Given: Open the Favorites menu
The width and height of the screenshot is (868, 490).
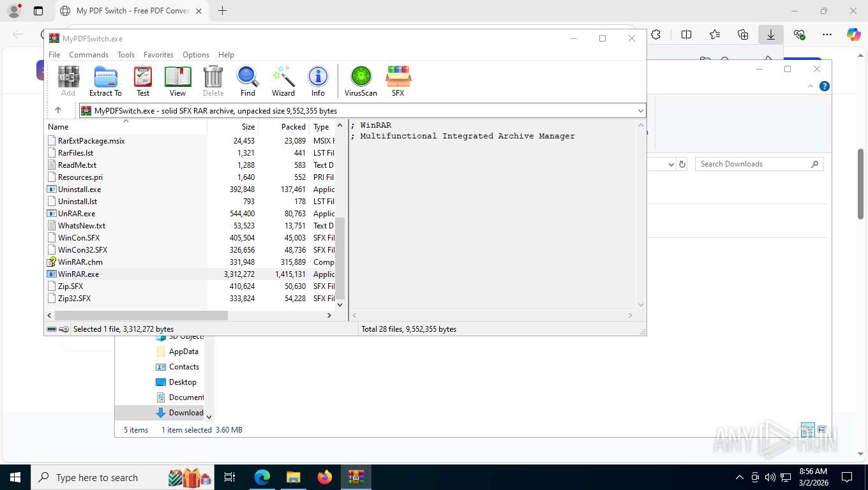Looking at the screenshot, I should click(158, 55).
